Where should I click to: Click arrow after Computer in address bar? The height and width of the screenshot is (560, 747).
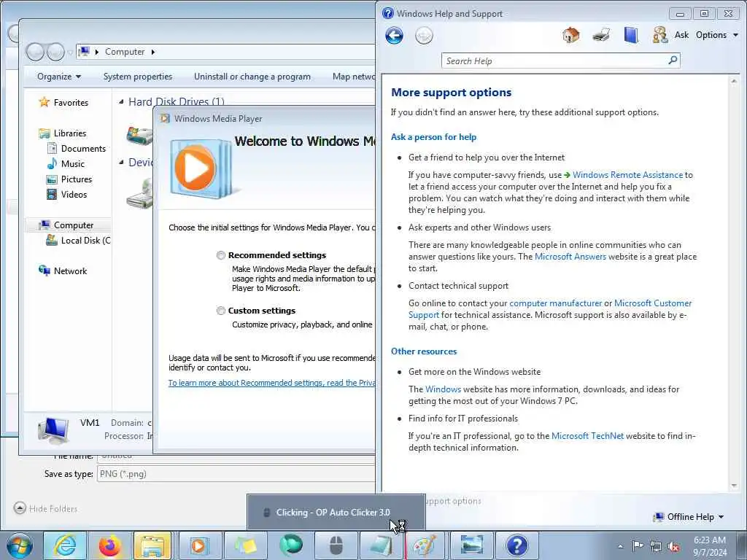pyautogui.click(x=153, y=52)
